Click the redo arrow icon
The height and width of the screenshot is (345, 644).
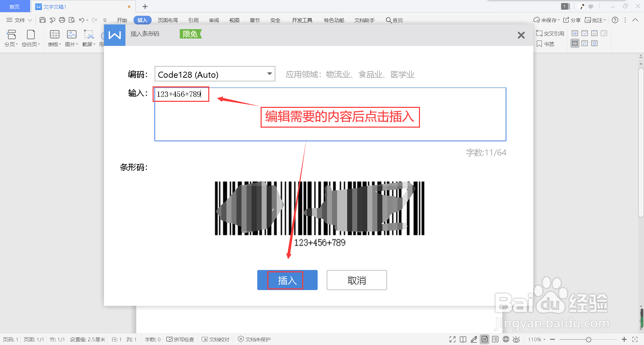point(95,20)
